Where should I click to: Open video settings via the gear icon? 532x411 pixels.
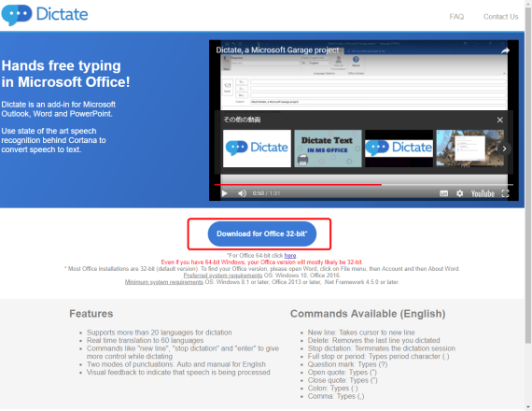[x=459, y=193]
